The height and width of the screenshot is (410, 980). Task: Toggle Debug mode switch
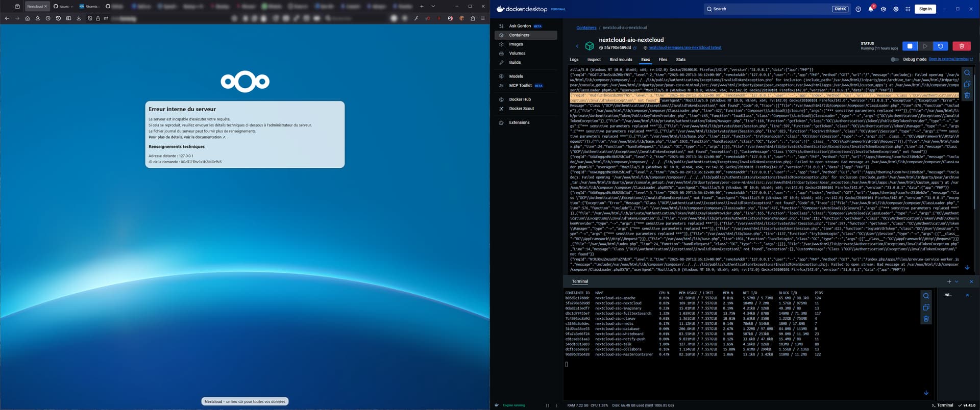[x=895, y=59]
